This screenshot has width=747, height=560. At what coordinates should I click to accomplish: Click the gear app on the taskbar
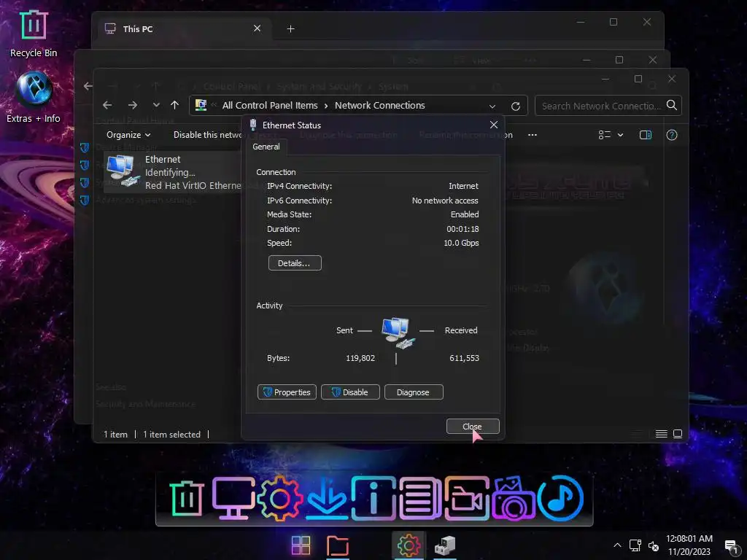[x=409, y=545]
